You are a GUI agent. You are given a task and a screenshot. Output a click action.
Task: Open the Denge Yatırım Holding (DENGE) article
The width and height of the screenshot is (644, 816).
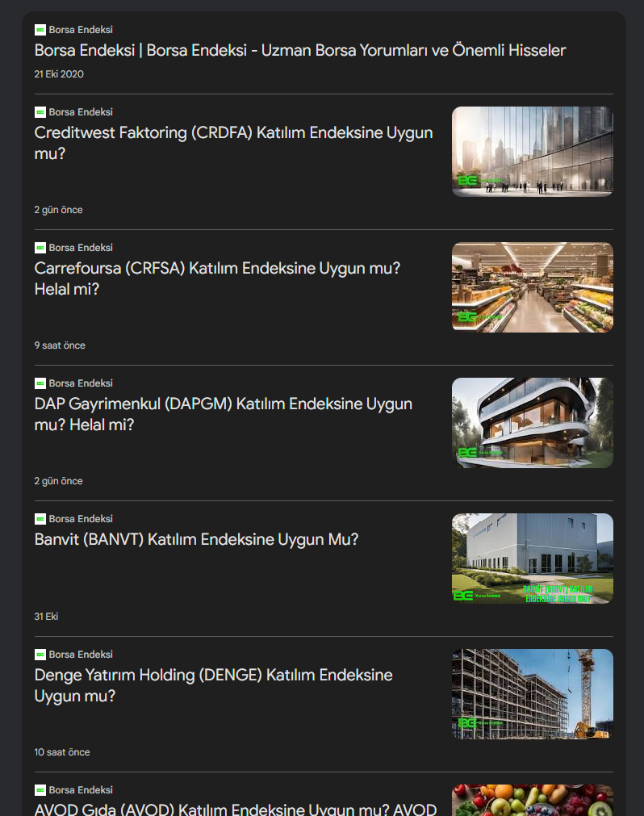pyautogui.click(x=213, y=685)
